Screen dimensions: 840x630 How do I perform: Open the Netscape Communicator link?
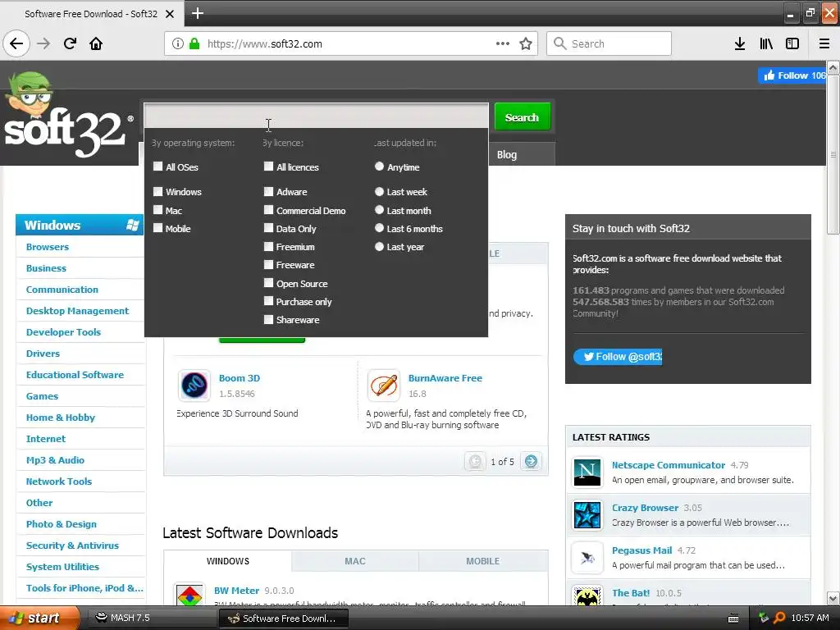tap(669, 465)
